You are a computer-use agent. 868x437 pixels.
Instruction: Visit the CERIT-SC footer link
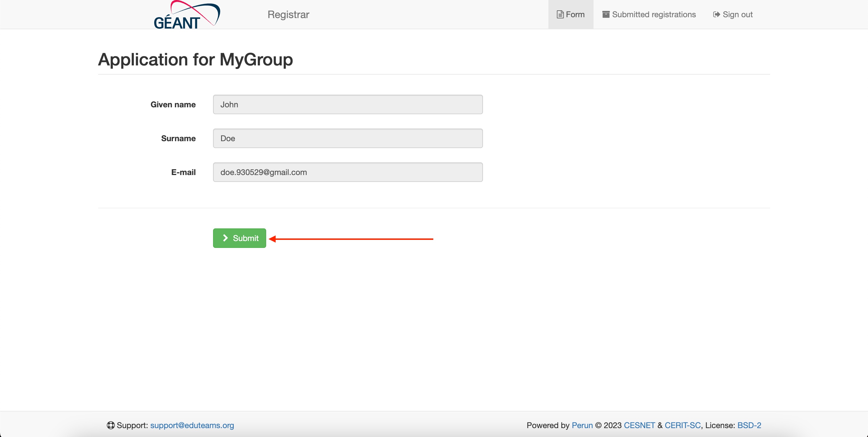[682, 425]
